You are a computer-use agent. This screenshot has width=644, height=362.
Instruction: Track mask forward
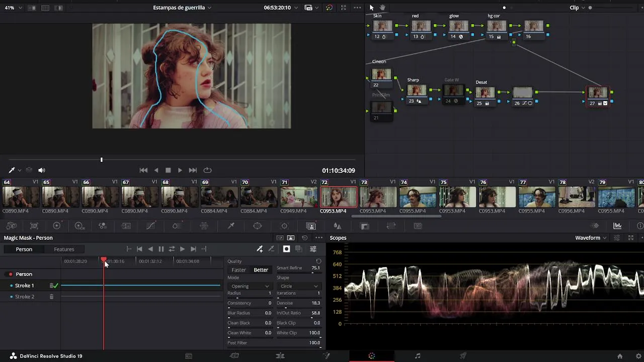pos(182,249)
